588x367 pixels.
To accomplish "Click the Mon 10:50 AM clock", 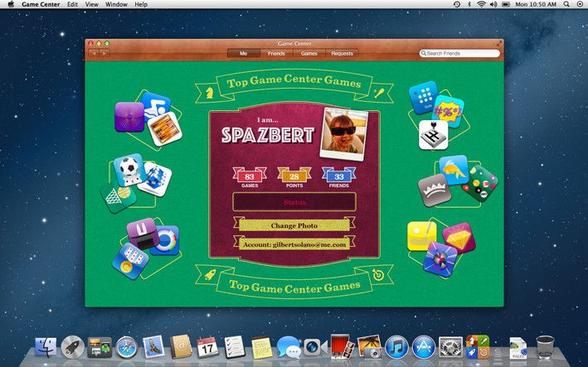I will point(536,4).
